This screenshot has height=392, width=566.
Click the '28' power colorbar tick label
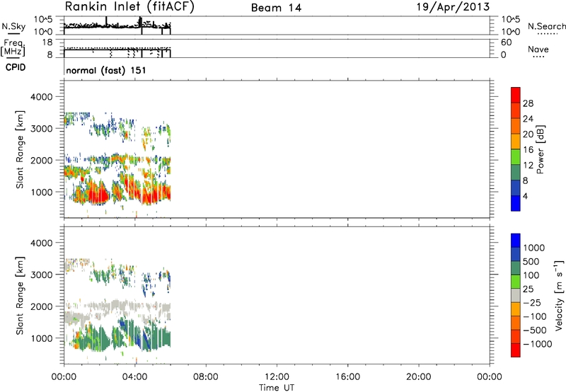click(528, 103)
